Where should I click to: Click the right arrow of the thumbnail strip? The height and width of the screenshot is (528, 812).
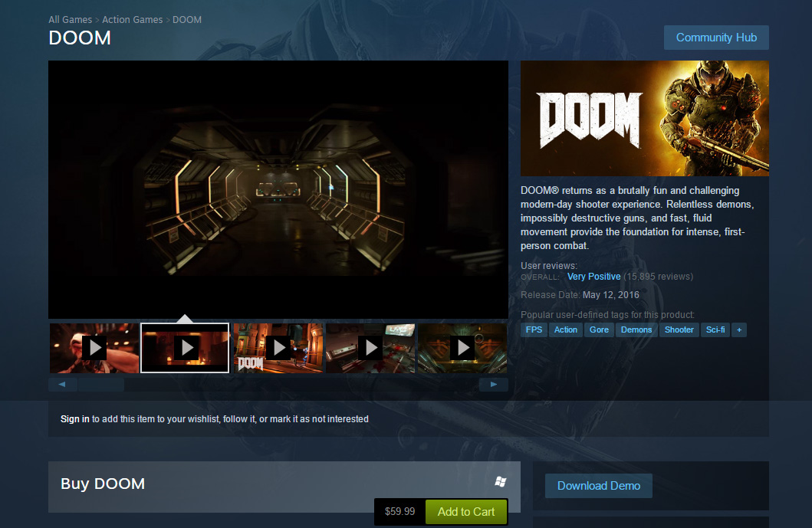[x=494, y=384]
